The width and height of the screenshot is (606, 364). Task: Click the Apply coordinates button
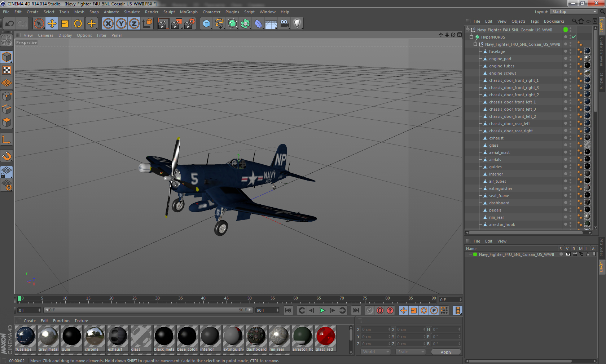click(x=446, y=352)
